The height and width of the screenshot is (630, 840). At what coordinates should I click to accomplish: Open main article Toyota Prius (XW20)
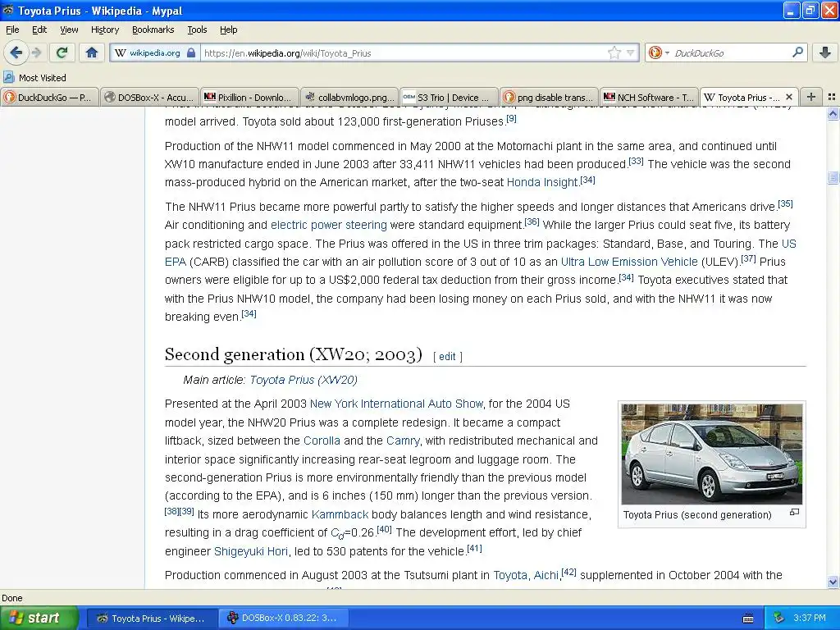(304, 380)
